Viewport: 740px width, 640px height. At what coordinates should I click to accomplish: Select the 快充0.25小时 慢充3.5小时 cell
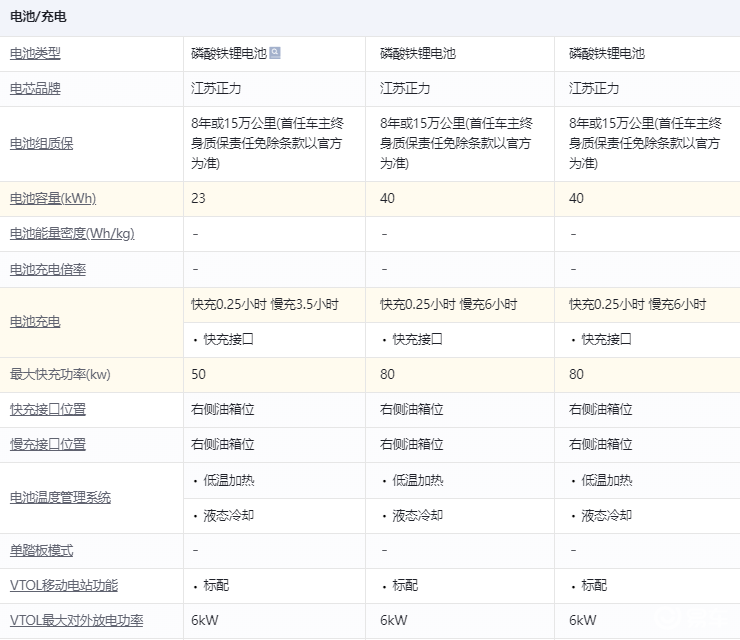click(264, 305)
